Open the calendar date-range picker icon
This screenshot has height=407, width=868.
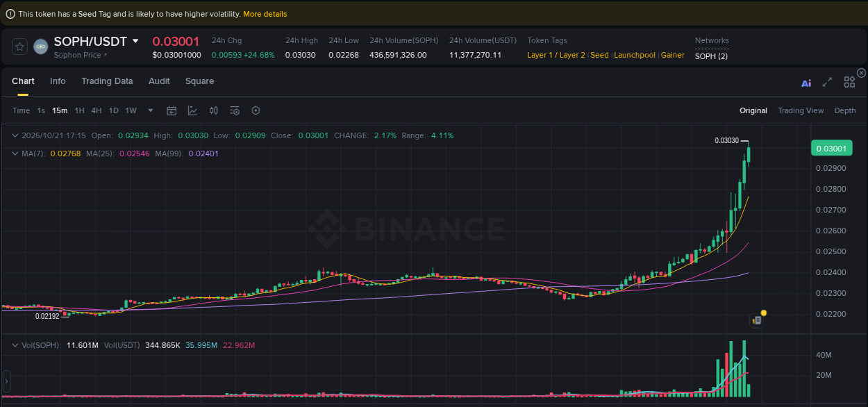click(x=172, y=110)
